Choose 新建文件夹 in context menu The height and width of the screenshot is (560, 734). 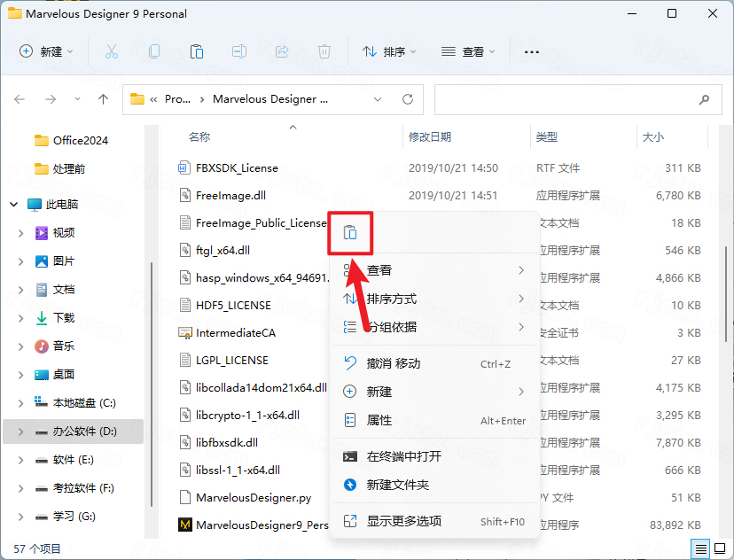pos(434,485)
